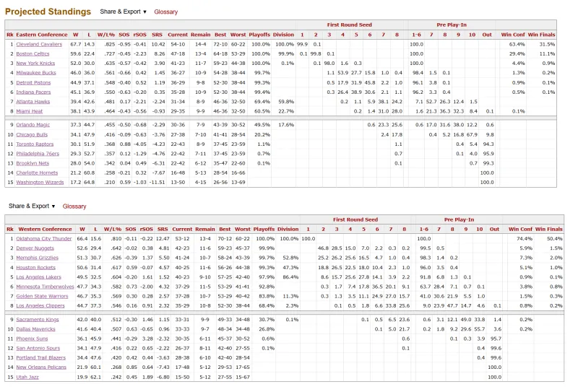Screen dimensions: 578x392
Task: Select the San Antonio Spurs link
Action: tap(38, 349)
